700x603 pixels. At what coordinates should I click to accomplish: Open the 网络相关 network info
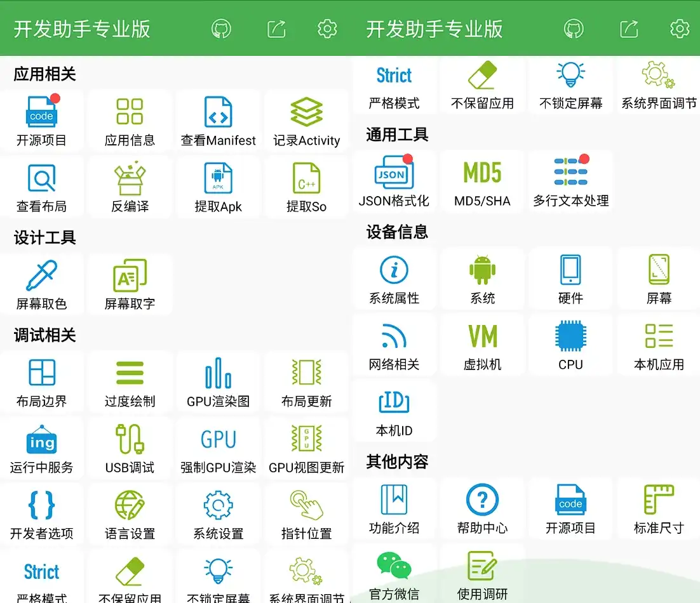point(394,345)
